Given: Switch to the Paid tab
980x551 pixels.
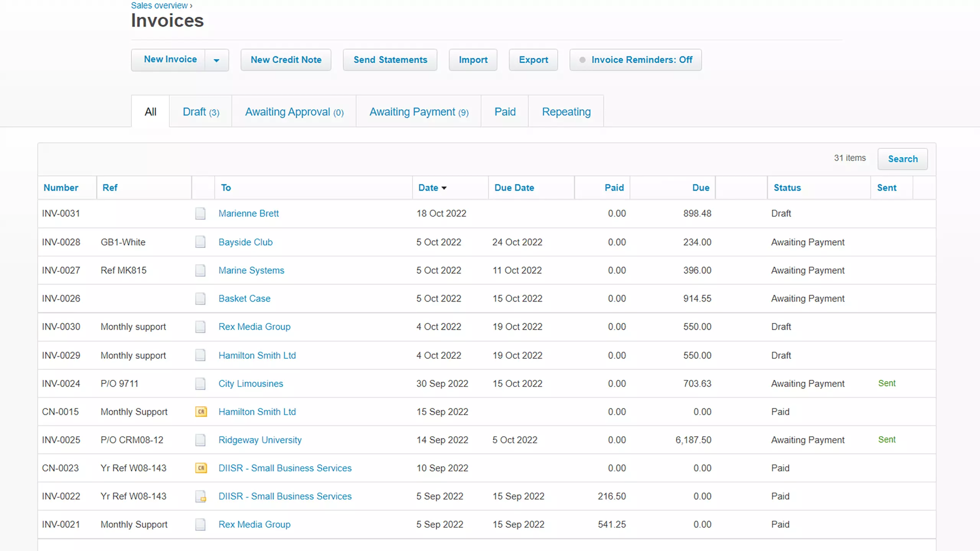Looking at the screenshot, I should [x=505, y=111].
